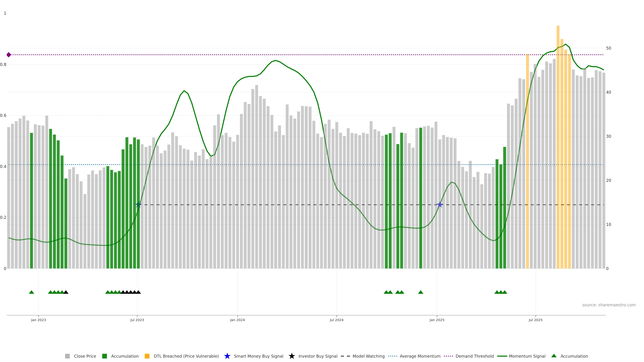Click the orange DTL Breached legend swatch
Screen dimensions: 644x362
click(147, 356)
